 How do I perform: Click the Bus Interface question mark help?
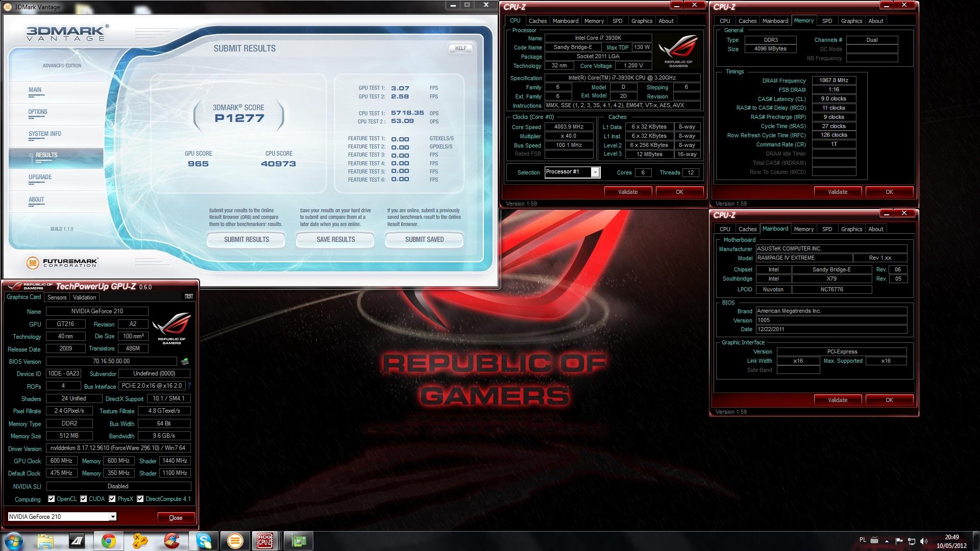[189, 386]
